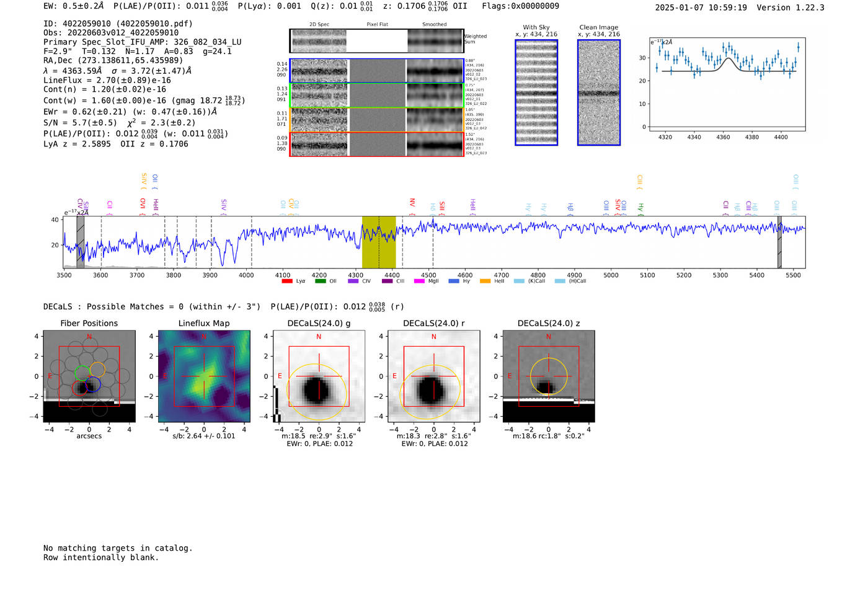This screenshot has width=868, height=591.
Task: Click the Primary Spec_Slot_IFU_AMP: 326_082_034_LU line
Action: pos(143,42)
